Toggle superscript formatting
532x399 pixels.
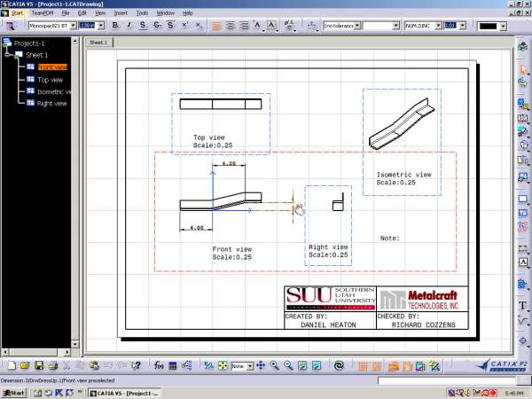click(185, 25)
